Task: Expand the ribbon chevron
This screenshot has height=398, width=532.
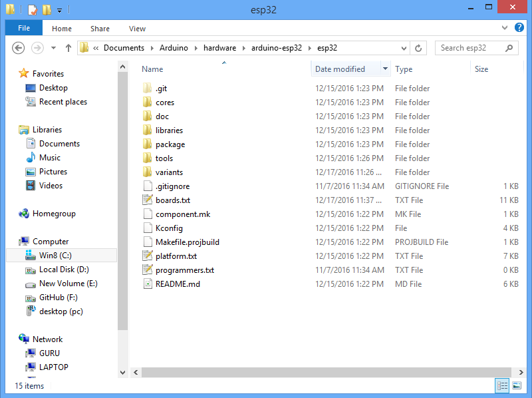Action: pyautogui.click(x=505, y=27)
